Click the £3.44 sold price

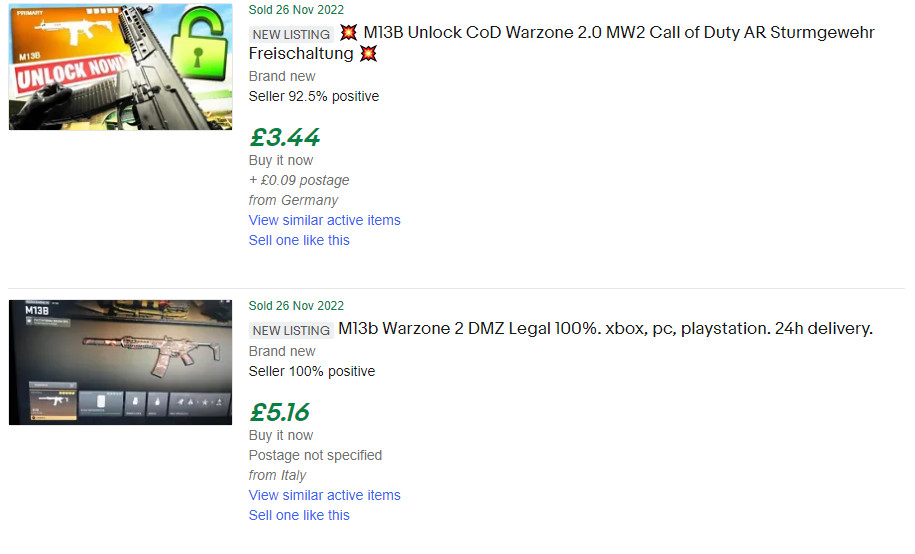tap(285, 137)
